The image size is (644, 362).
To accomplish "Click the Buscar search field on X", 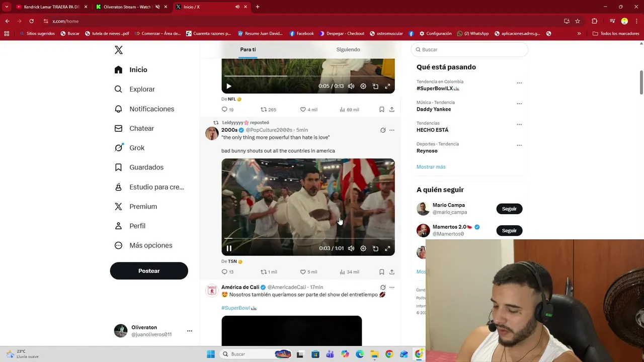I will click(x=469, y=50).
